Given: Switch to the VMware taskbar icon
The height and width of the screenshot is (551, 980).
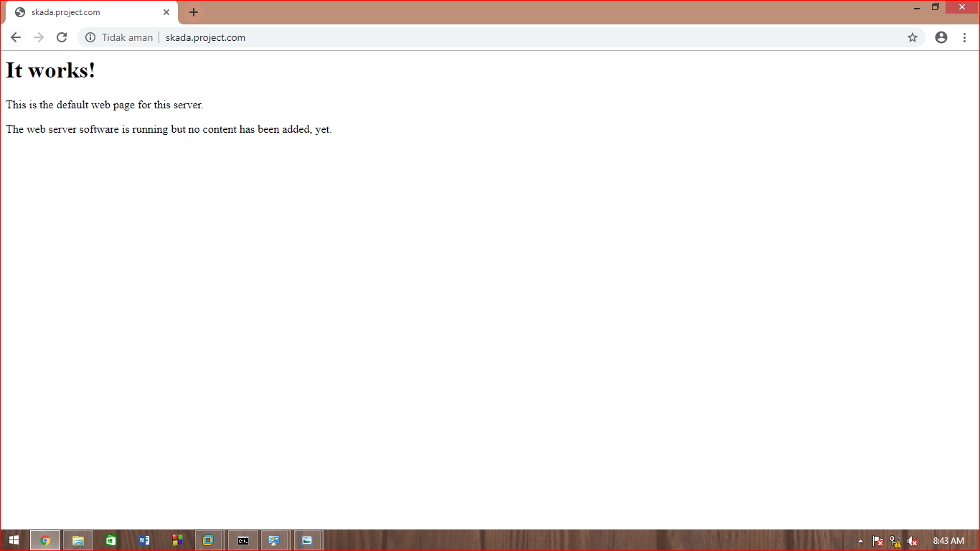Looking at the screenshot, I should [x=208, y=540].
